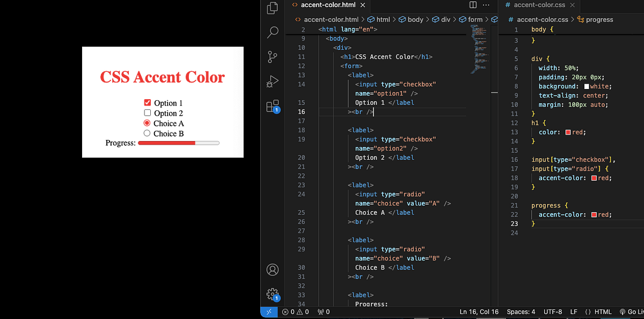Change indentation via Spaces: 4 item
The image size is (644, 319).
click(521, 311)
